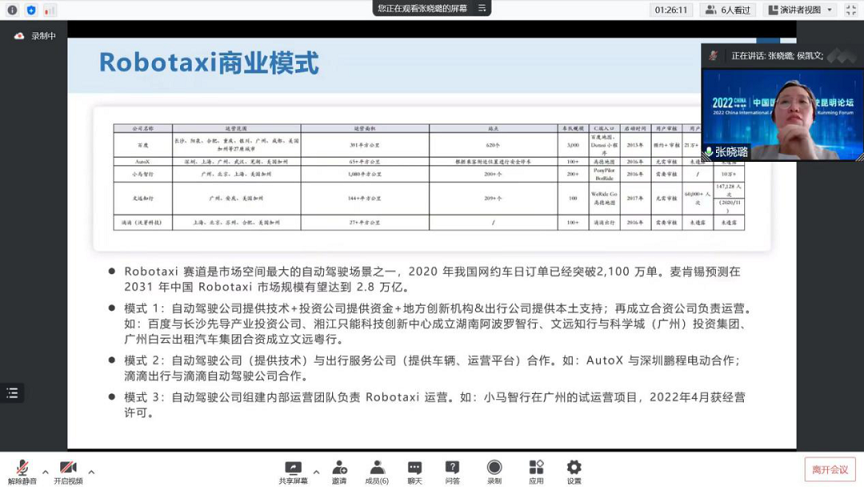The height and width of the screenshot is (487, 864).
Task: Open the side list panel icon
Action: 12,393
